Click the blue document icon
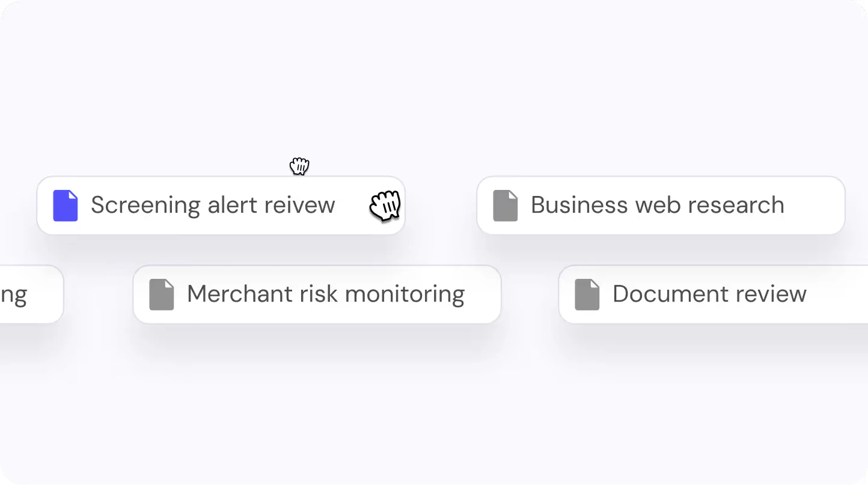The width and height of the screenshot is (868, 485). click(x=66, y=206)
